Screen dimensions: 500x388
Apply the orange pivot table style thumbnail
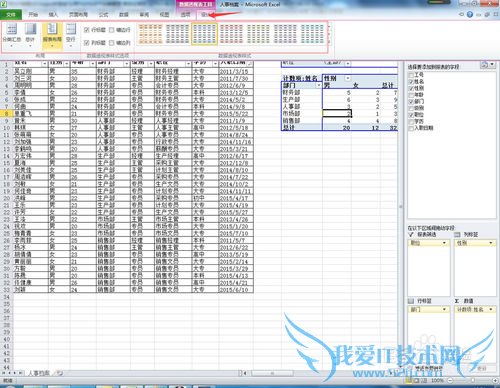point(150,34)
